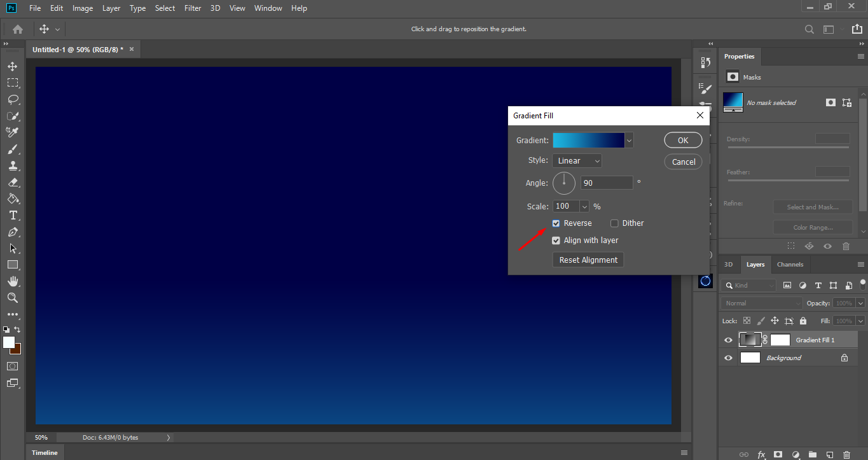Select the Eyedropper tool
Screen dimensions: 868x460
click(13, 132)
